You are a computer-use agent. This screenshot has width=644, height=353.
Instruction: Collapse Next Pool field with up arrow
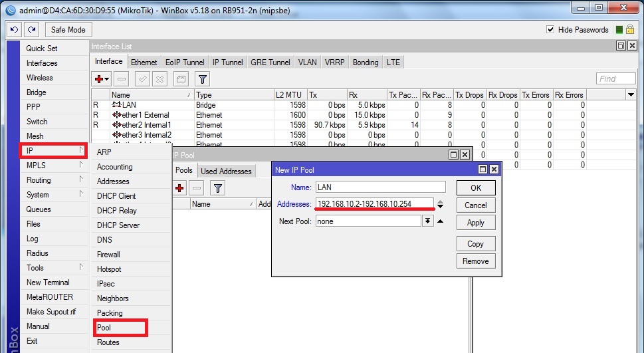(x=441, y=221)
